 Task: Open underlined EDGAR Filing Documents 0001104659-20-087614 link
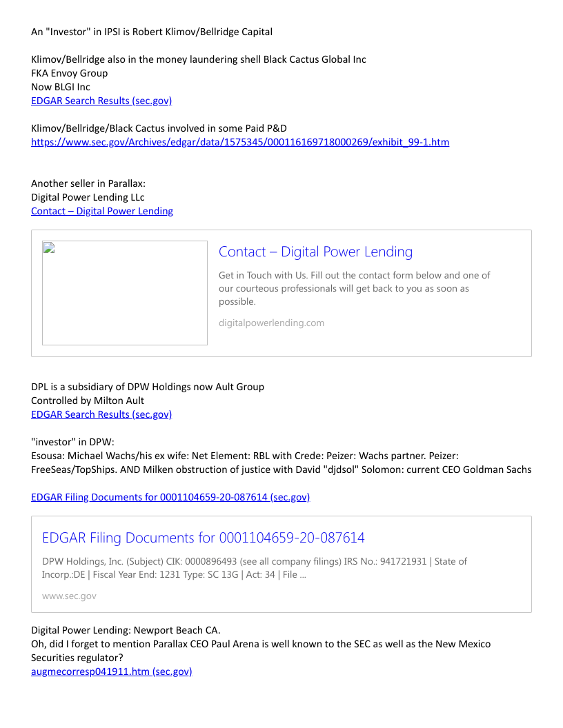pyautogui.click(x=170, y=497)
